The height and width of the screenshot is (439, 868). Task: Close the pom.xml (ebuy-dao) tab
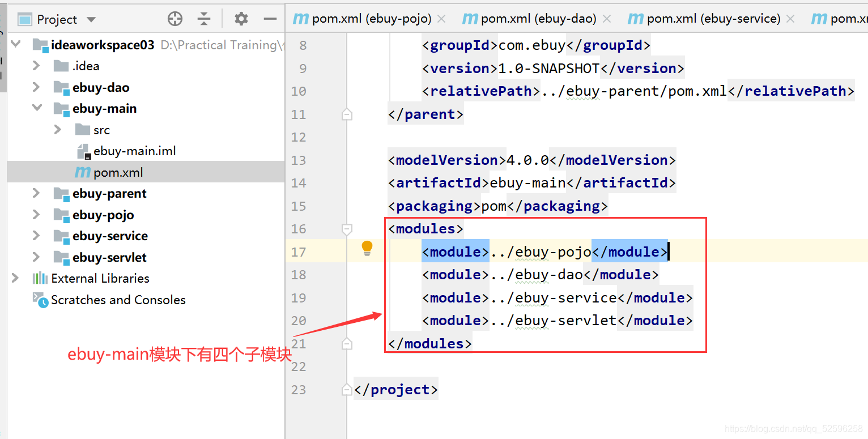607,19
